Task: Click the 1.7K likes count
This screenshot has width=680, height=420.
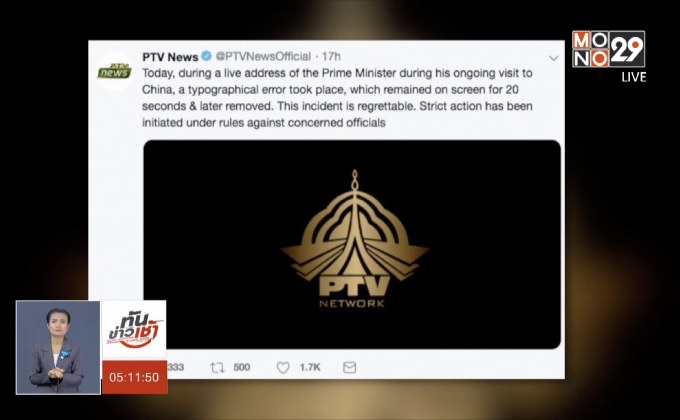Action: tap(310, 368)
